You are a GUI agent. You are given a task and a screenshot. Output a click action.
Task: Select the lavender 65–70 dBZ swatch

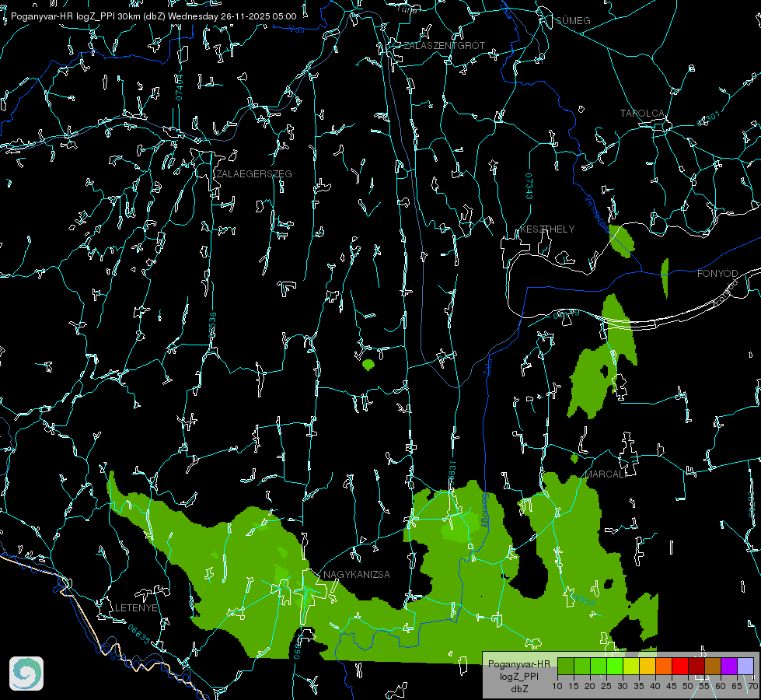coord(745,666)
